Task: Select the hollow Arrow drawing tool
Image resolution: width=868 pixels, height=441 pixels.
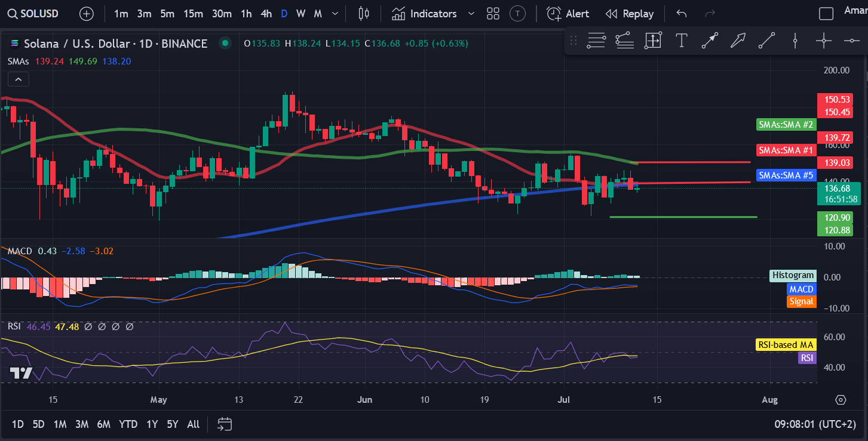Action: (738, 41)
